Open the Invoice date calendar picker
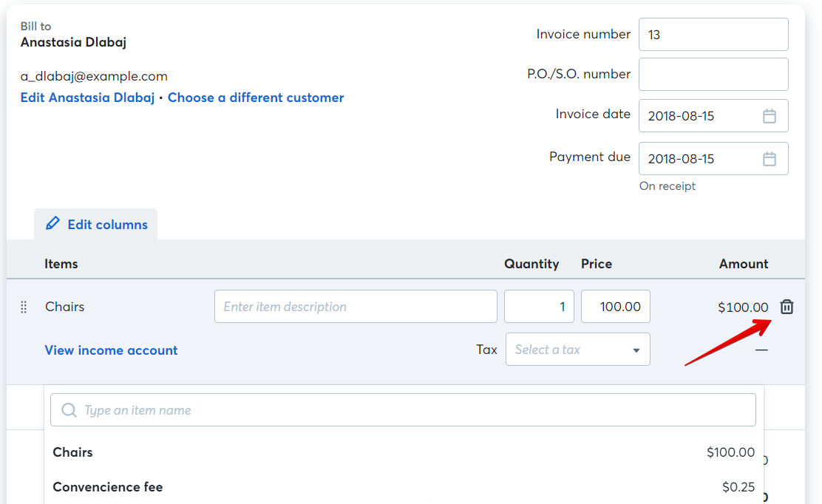Image resolution: width=822 pixels, height=504 pixels. 769,115
